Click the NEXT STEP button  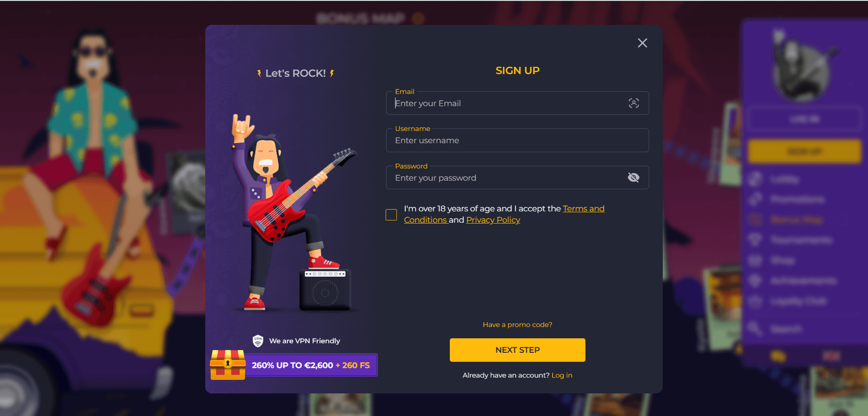click(517, 350)
